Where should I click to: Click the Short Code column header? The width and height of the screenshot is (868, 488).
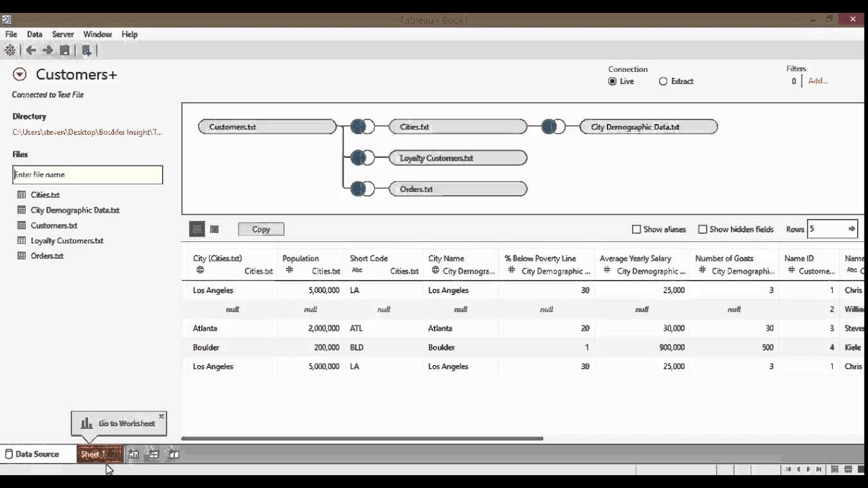369,258
